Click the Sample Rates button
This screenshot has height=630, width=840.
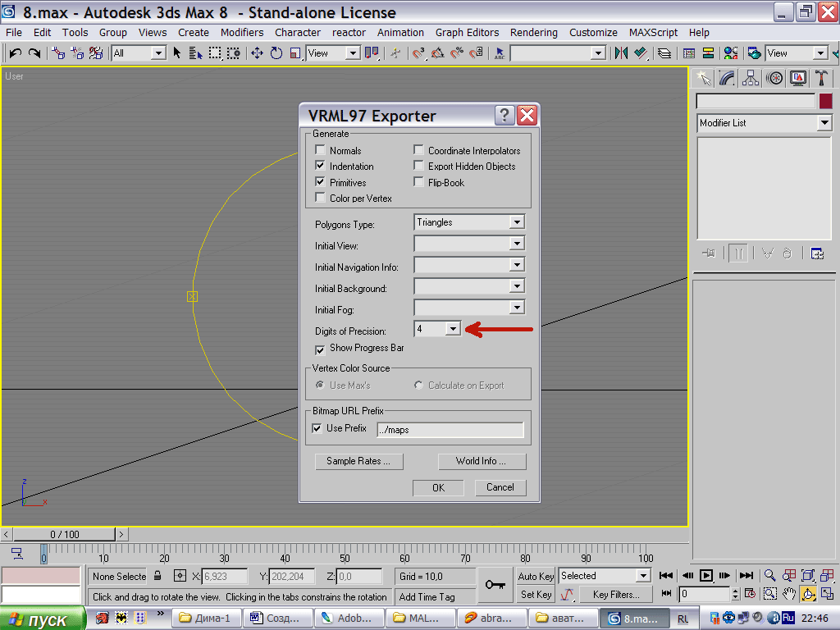coord(359,461)
